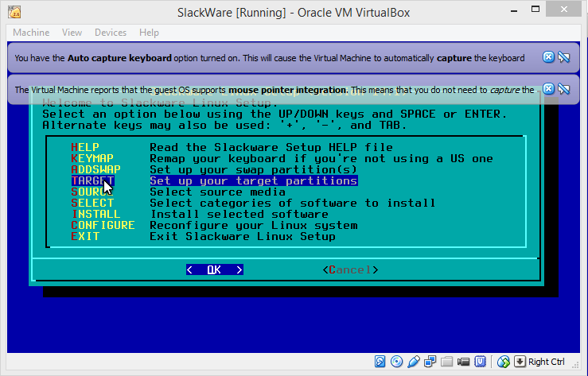Screen dimensions: 588x376
Task: Click 'Read the Slackware Setup HELP file'
Action: (x=271, y=147)
